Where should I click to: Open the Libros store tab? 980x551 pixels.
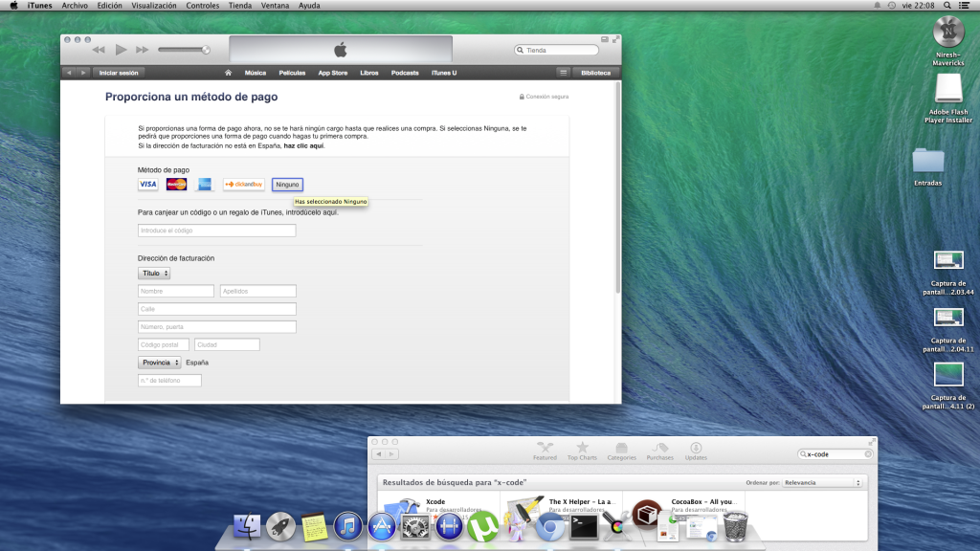coord(369,73)
